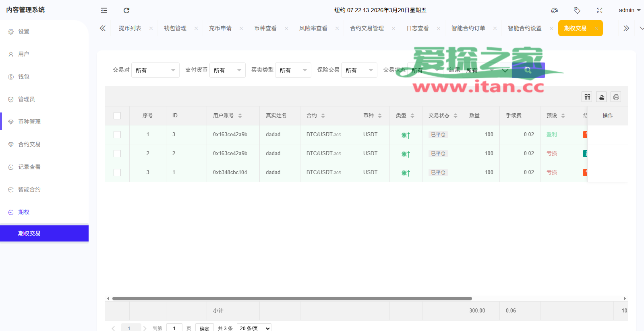The height and width of the screenshot is (331, 644).
Task: Click the tag note icon in header
Action: (x=577, y=10)
